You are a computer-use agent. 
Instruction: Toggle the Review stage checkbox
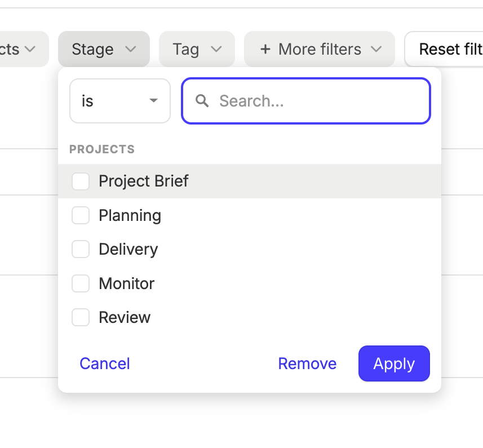(x=81, y=317)
